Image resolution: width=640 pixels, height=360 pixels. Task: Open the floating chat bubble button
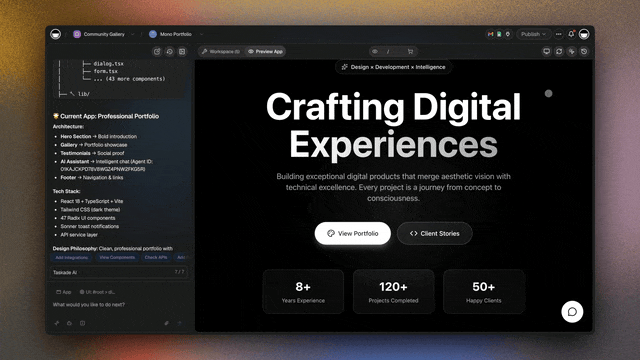572,312
